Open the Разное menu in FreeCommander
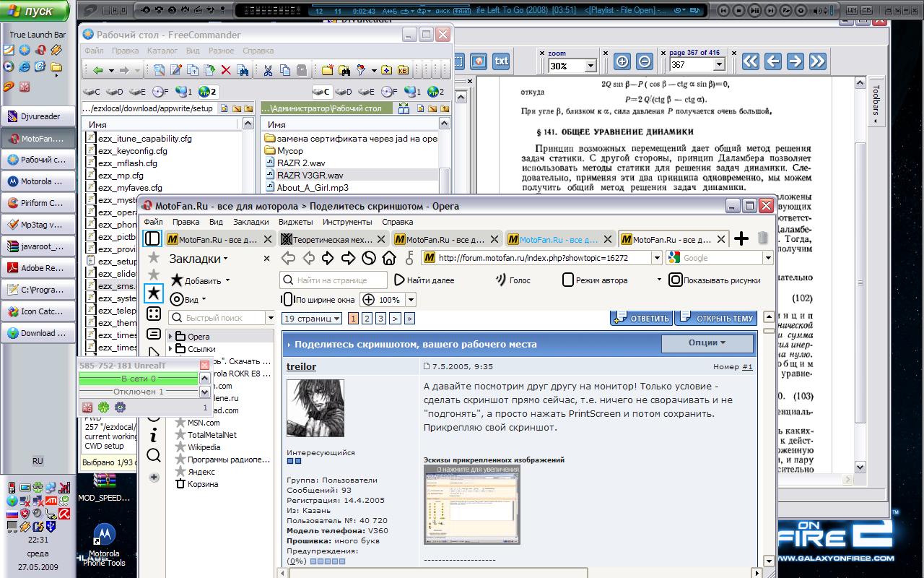The height and width of the screenshot is (578, 924). click(221, 51)
